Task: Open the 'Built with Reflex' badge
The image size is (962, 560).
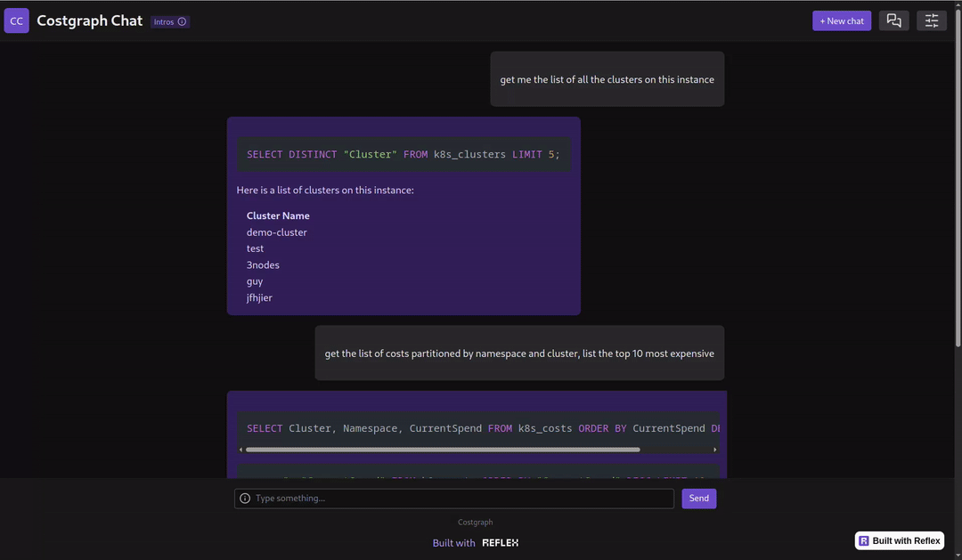Action: pos(900,540)
